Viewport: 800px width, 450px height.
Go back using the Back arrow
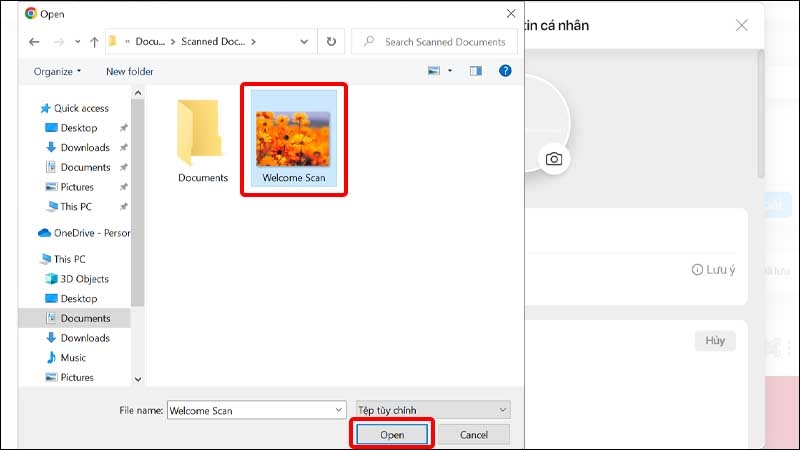coord(34,42)
